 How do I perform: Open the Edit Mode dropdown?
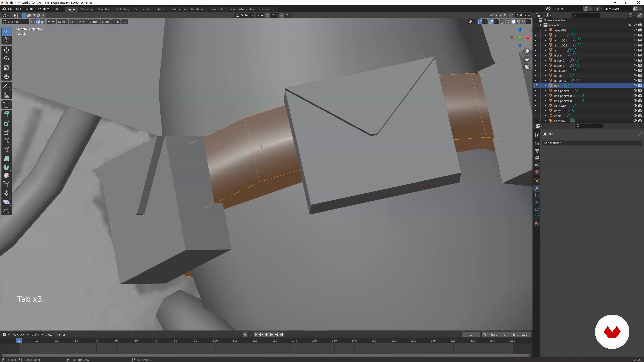tap(15, 22)
